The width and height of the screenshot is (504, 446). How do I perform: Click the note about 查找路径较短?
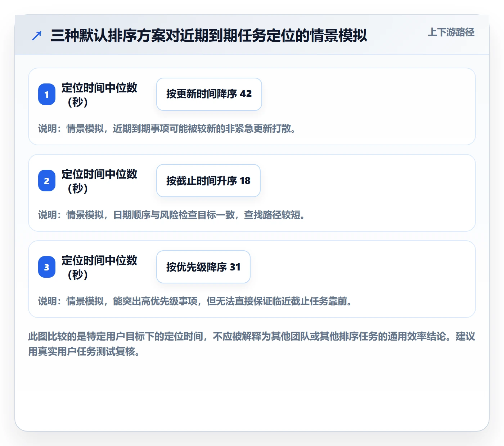tap(172, 215)
